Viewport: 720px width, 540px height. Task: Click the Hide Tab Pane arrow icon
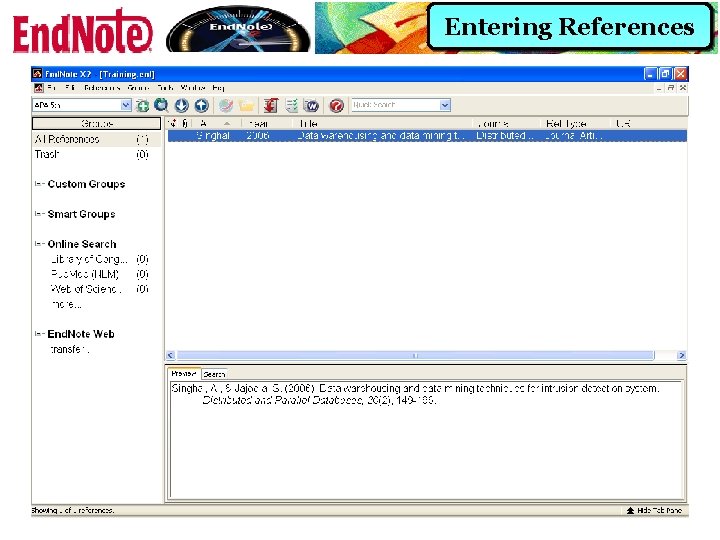point(630,510)
